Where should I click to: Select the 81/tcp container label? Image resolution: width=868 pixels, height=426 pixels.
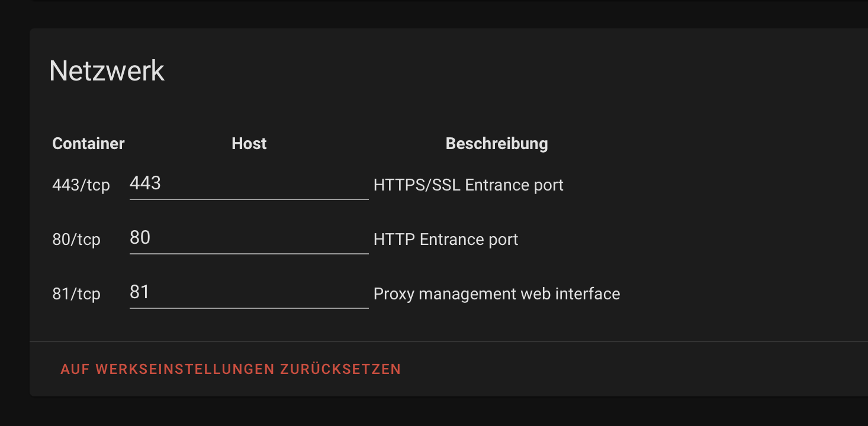click(x=76, y=293)
